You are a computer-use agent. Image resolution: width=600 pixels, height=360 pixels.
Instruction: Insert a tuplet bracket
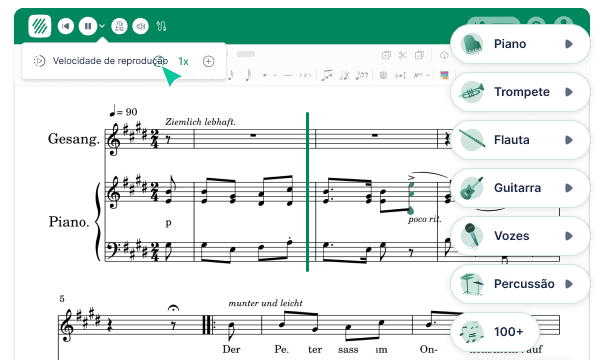click(x=305, y=75)
